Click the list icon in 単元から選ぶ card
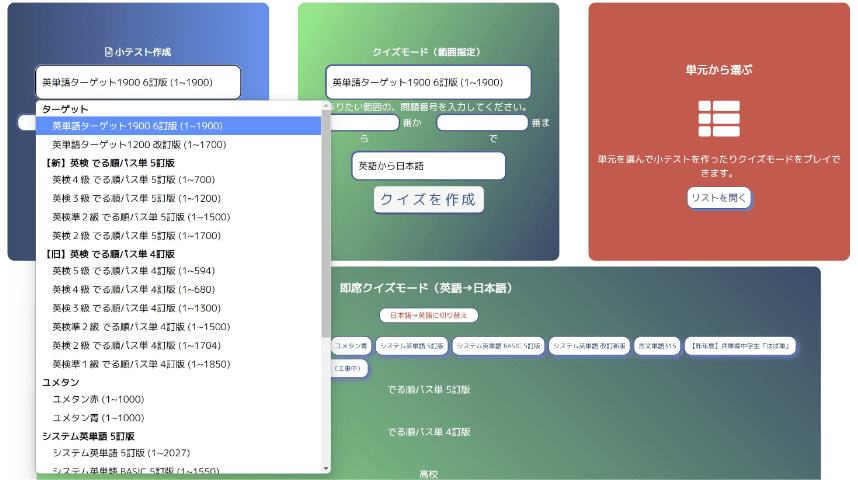Screen dimensions: 858x480 pos(718,118)
